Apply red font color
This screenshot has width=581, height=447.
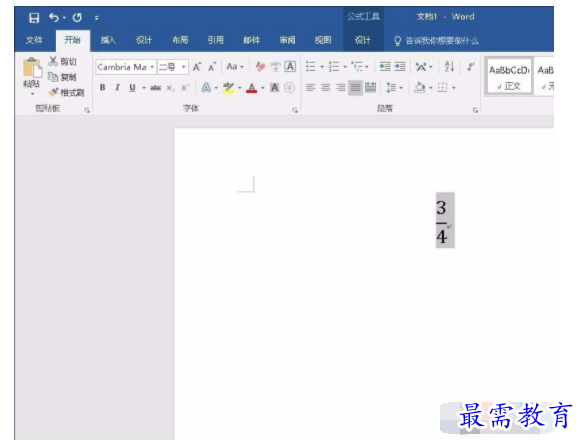click(252, 88)
